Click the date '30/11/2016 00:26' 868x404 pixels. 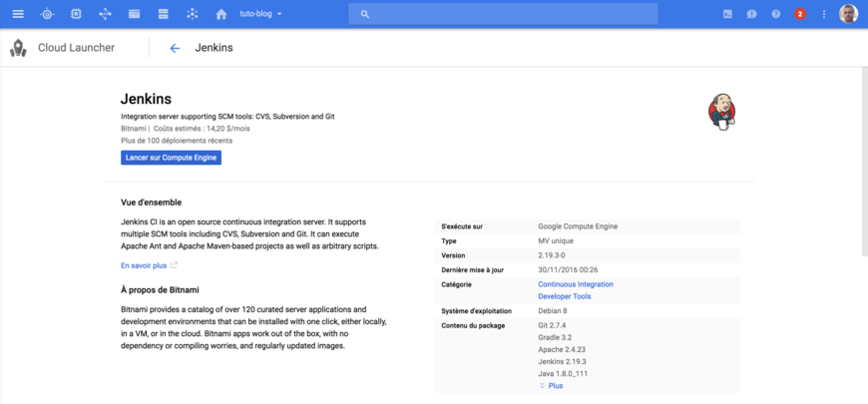click(x=568, y=270)
